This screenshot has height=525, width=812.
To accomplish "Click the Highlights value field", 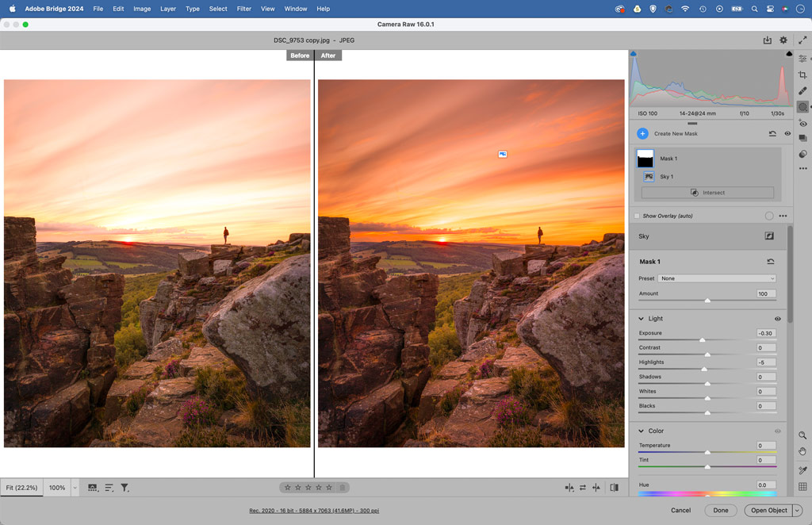I will (x=766, y=362).
